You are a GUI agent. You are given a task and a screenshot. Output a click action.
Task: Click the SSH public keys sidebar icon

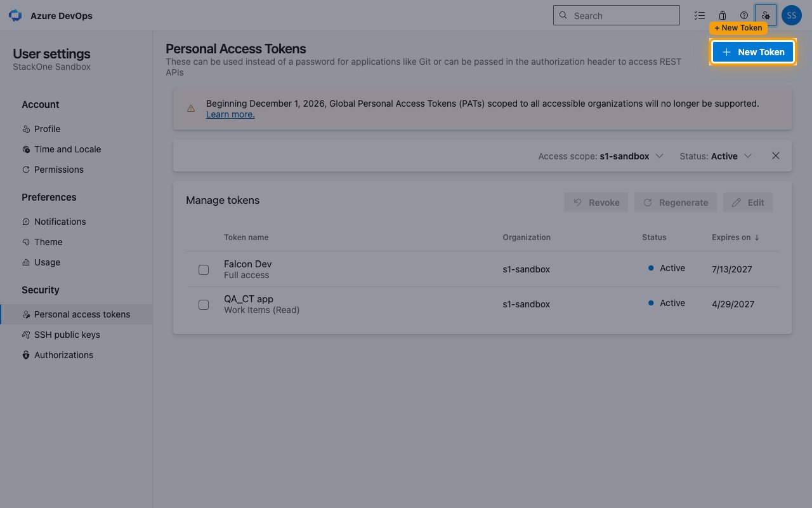pyautogui.click(x=26, y=335)
